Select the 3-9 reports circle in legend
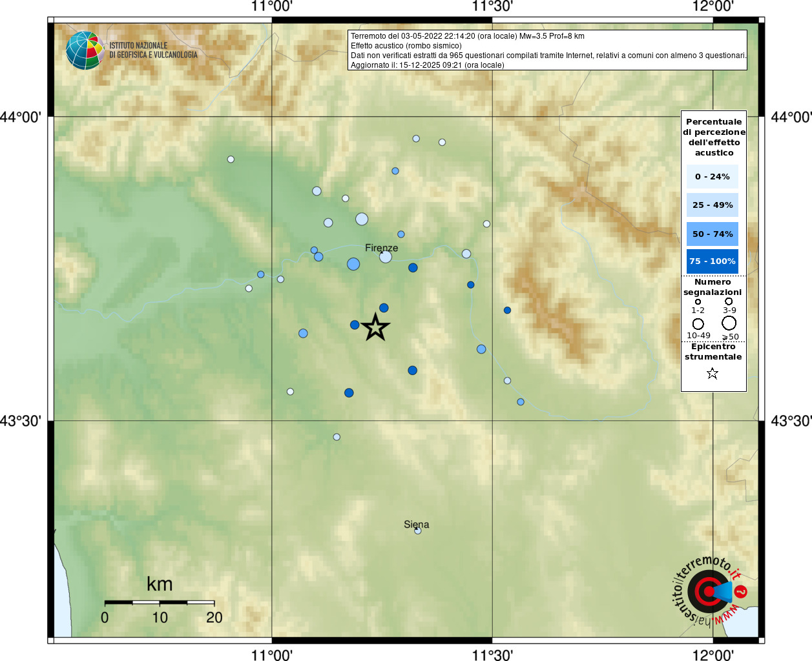Screen dimensions: 812x661 click(729, 301)
